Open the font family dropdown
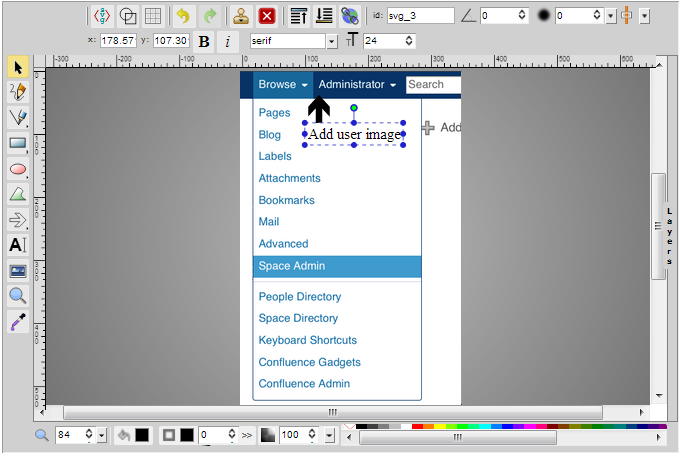 pyautogui.click(x=332, y=41)
